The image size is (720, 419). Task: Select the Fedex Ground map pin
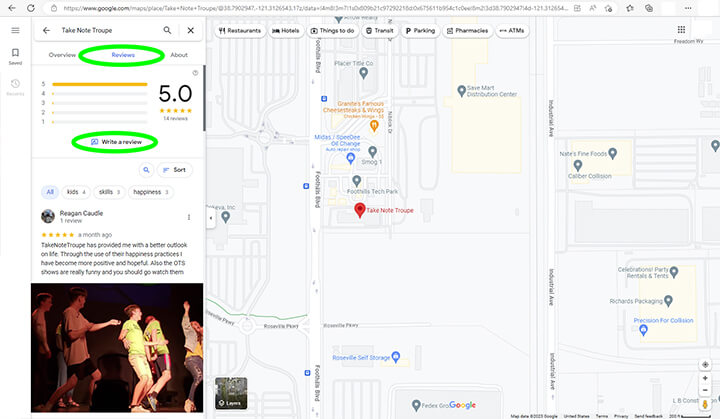416,405
